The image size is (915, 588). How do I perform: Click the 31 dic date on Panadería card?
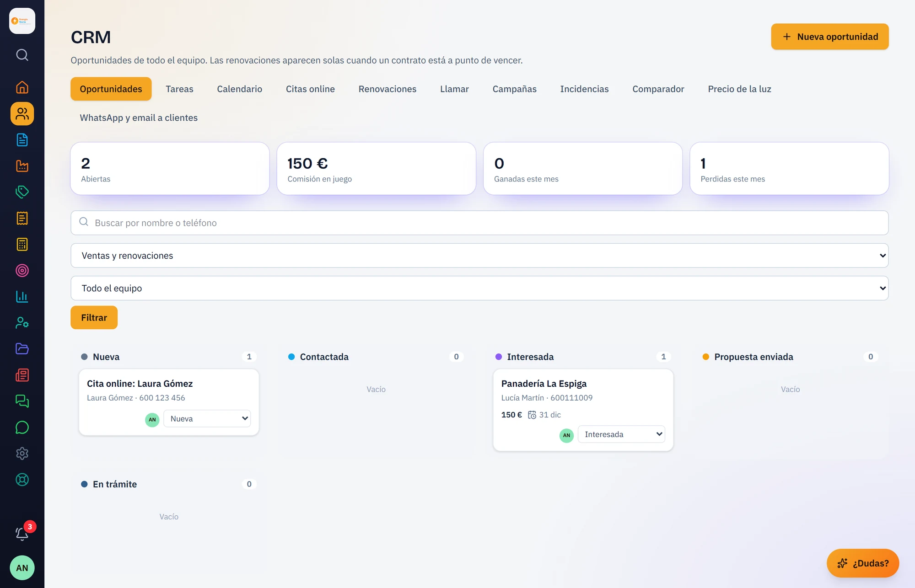click(x=544, y=415)
